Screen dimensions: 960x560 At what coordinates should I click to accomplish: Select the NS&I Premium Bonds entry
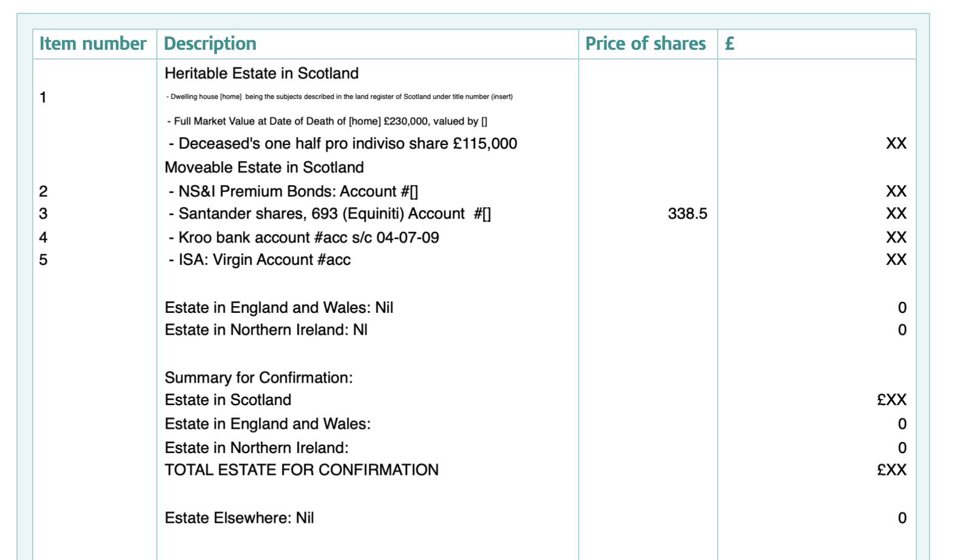293,191
